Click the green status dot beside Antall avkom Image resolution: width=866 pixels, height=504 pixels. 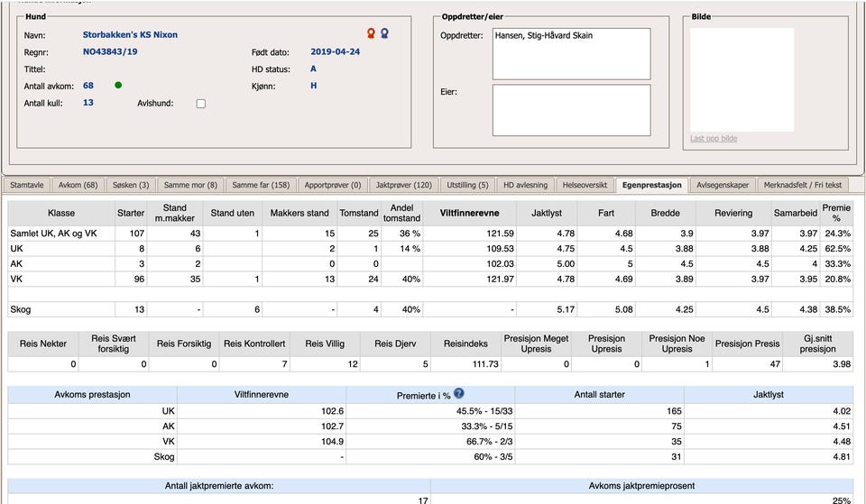pos(118,86)
